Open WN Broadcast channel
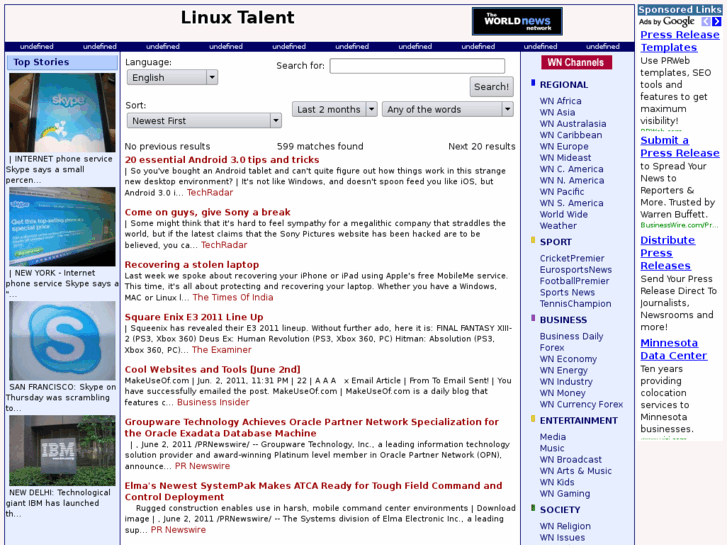The image size is (727, 545). tap(570, 460)
